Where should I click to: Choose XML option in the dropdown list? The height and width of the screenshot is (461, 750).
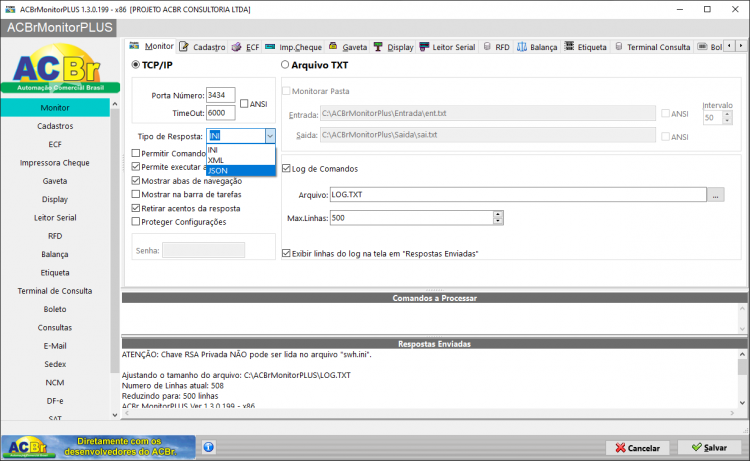(241, 160)
